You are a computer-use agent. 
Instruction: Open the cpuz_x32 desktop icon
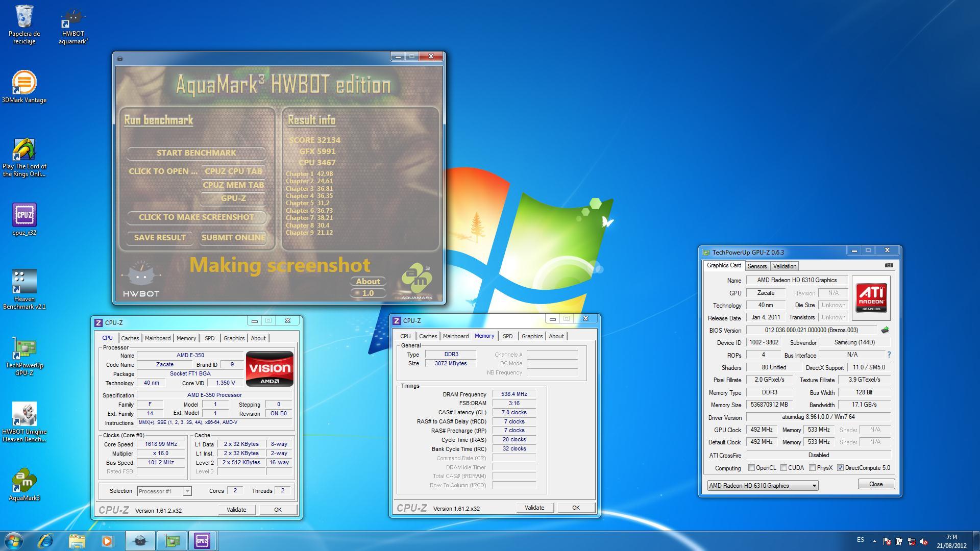point(24,220)
